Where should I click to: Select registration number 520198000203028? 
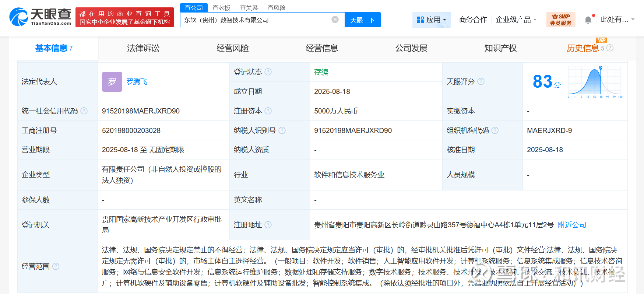click(x=131, y=130)
